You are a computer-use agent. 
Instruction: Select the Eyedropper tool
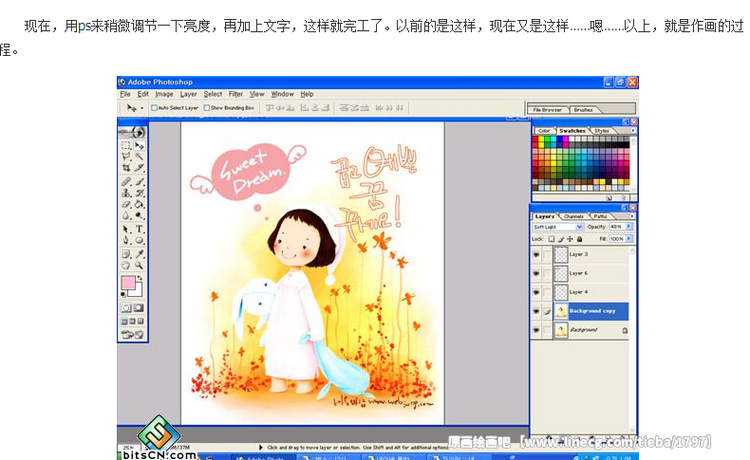[139, 254]
